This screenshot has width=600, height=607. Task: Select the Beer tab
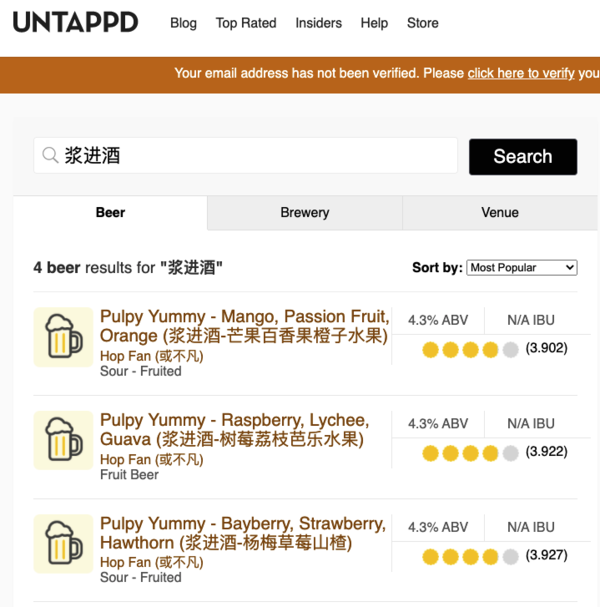tap(110, 213)
